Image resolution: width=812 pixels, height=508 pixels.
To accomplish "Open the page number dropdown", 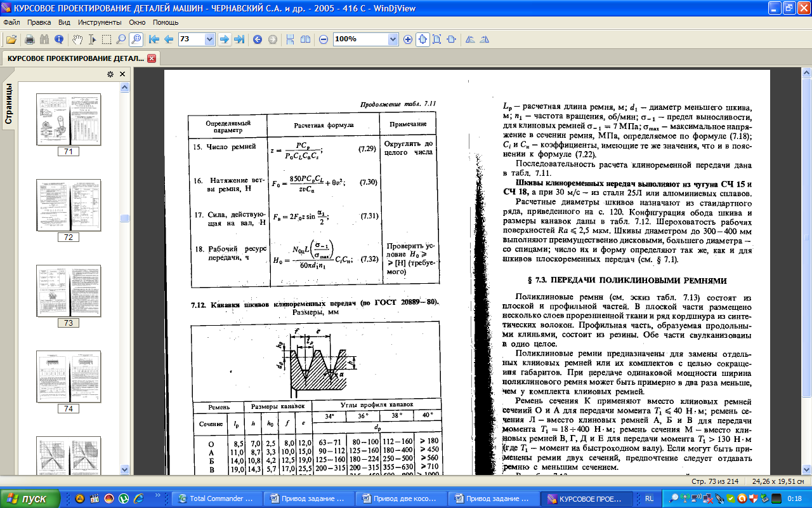I will pos(210,39).
